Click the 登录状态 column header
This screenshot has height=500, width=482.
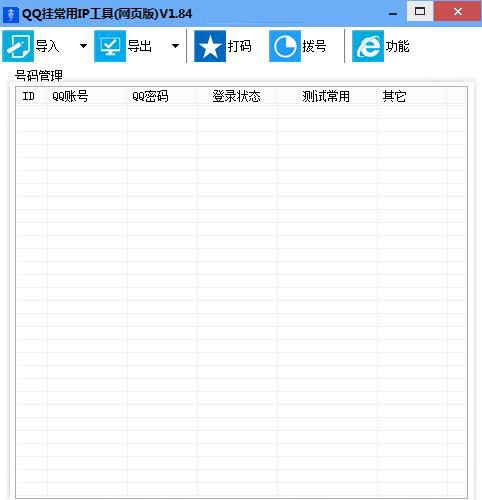237,96
